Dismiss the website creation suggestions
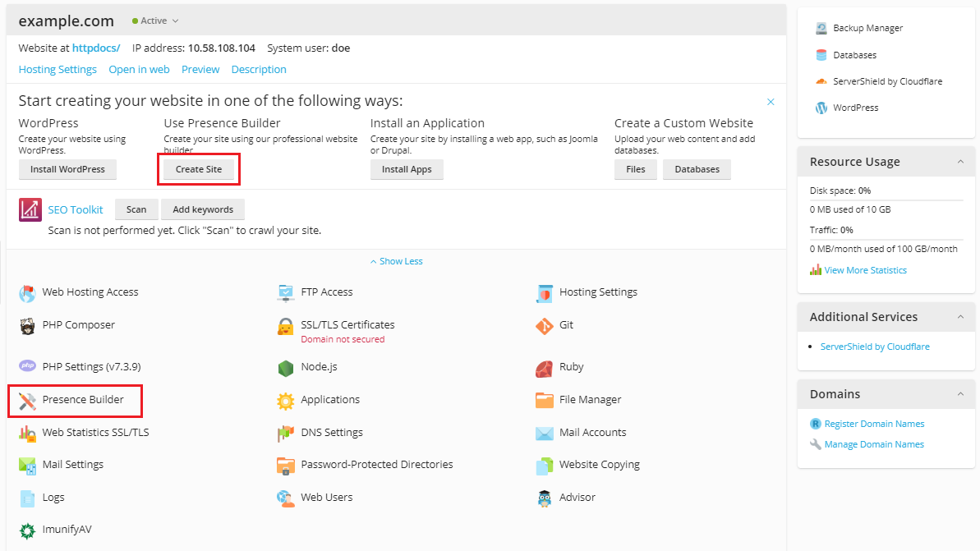 click(771, 102)
